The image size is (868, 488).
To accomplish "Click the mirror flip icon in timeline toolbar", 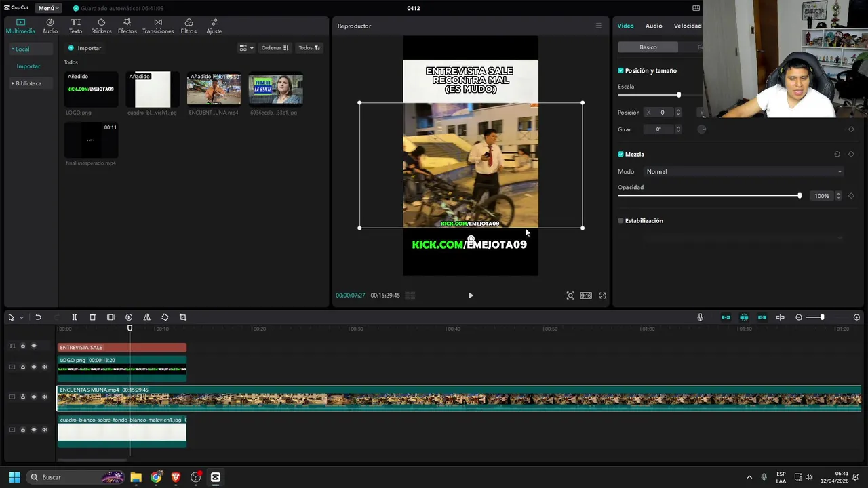I will click(146, 317).
